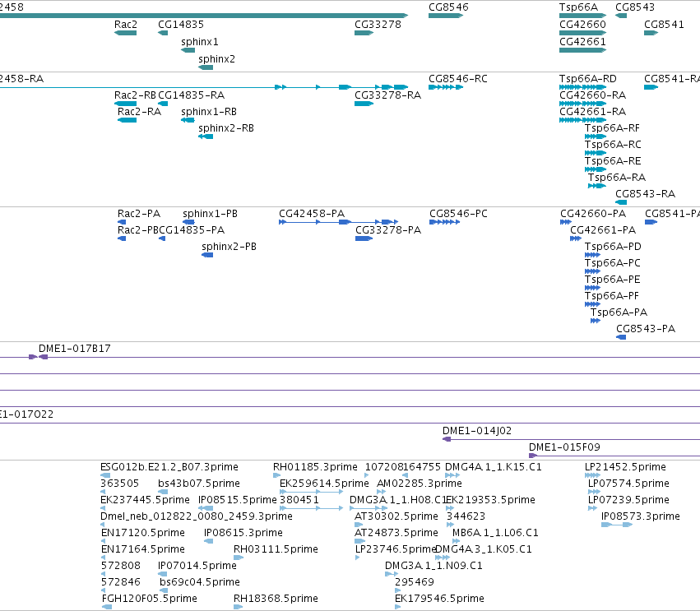Open EST label EK237445.5prime

tap(145, 500)
